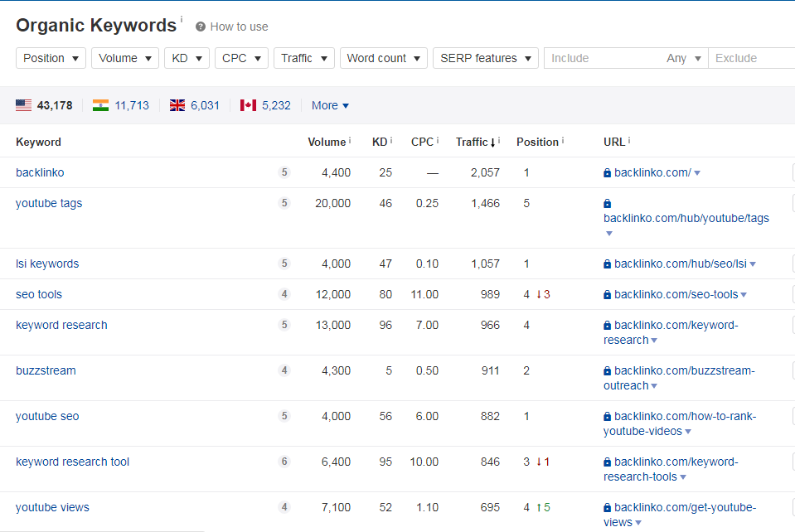Image resolution: width=795 pixels, height=532 pixels.
Task: Click the SERP features badge in seo tools row
Action: 284,294
